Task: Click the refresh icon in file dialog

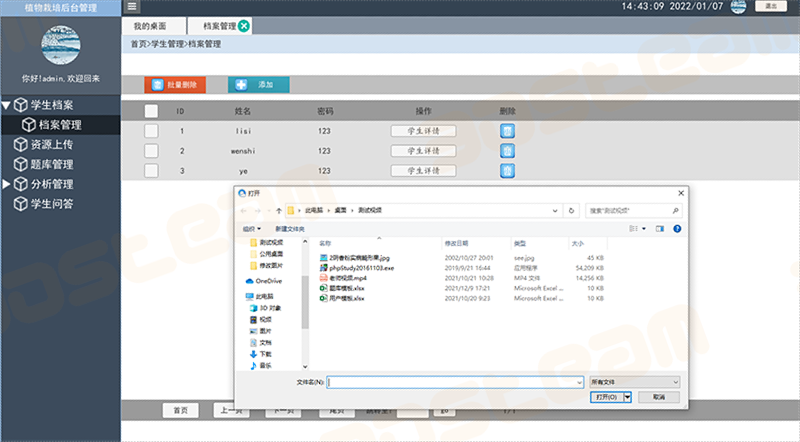Action: (x=571, y=211)
